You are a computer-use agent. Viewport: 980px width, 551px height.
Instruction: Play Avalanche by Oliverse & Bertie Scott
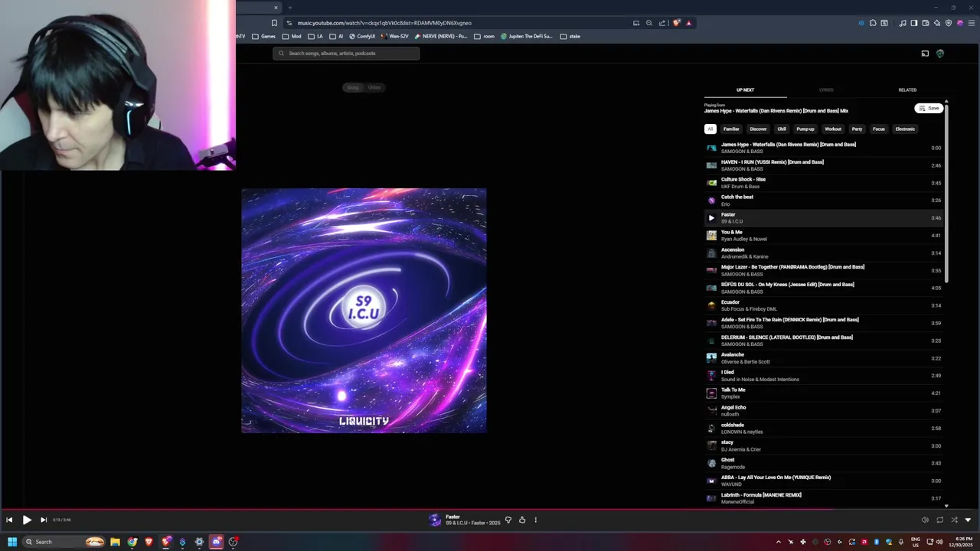(x=824, y=358)
